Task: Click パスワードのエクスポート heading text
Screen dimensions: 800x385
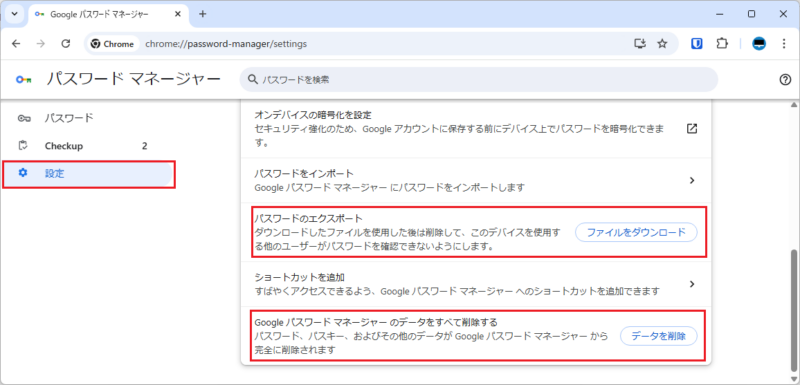Action: pos(308,219)
